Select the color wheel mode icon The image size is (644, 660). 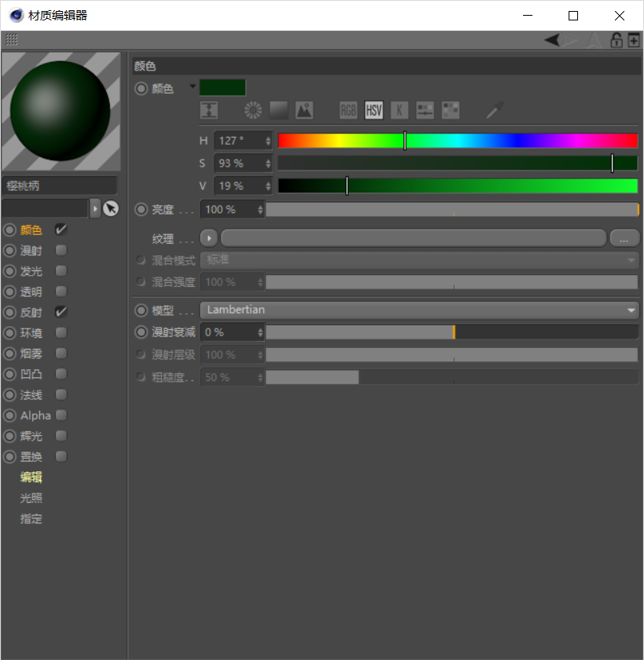[x=252, y=110]
